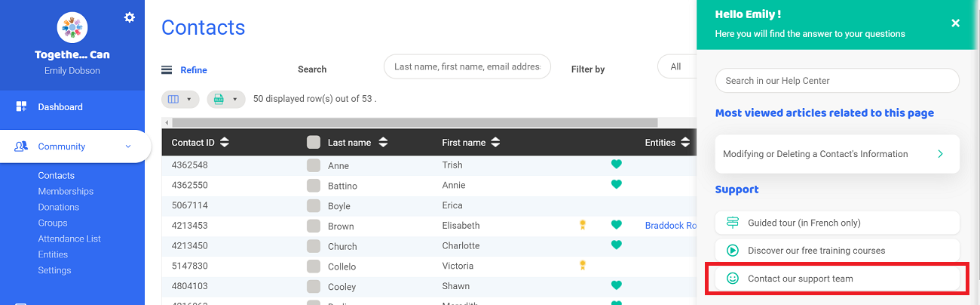
Task: Click first name Victoria
Action: click(x=458, y=266)
